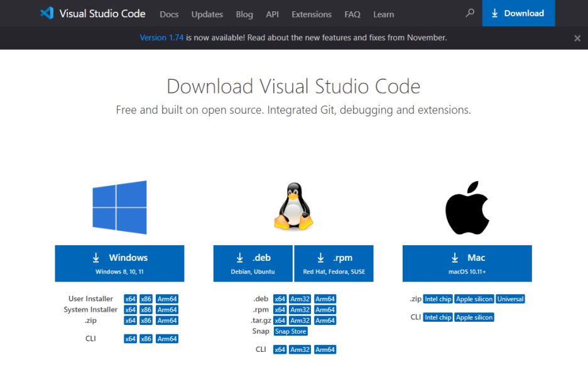Get Linux .tar.gz Arm32 archive
The height and width of the screenshot is (367, 588).
click(x=300, y=321)
